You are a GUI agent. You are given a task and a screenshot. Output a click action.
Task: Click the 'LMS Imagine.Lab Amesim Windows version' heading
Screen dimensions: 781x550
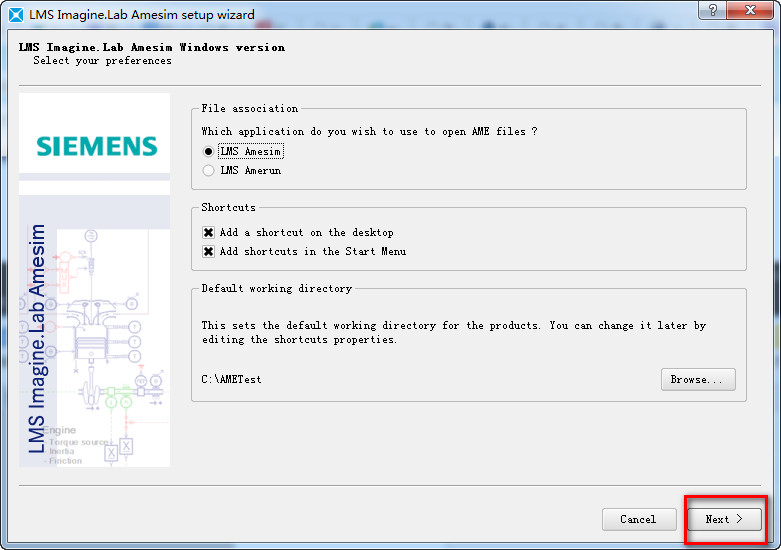click(152, 47)
